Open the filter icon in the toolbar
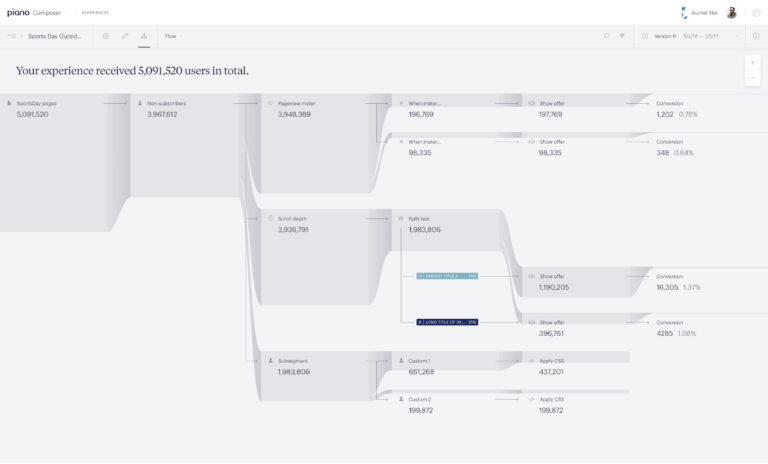This screenshot has height=464, width=768. tap(621, 36)
